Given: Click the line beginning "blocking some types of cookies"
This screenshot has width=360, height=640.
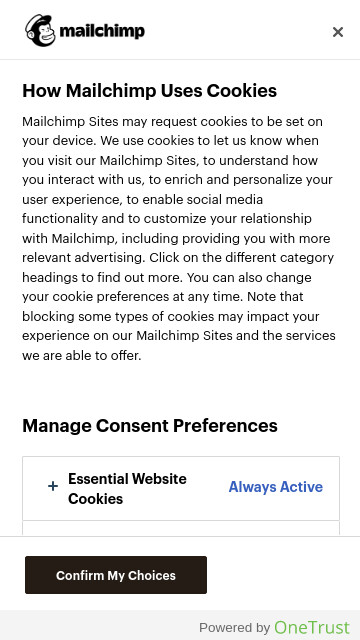Looking at the screenshot, I should tap(171, 317).
